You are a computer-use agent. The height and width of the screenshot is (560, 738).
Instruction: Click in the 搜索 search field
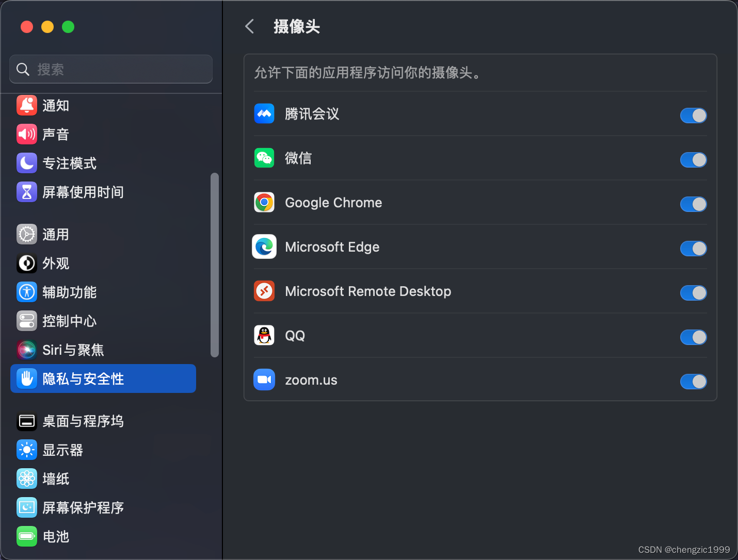(111, 69)
